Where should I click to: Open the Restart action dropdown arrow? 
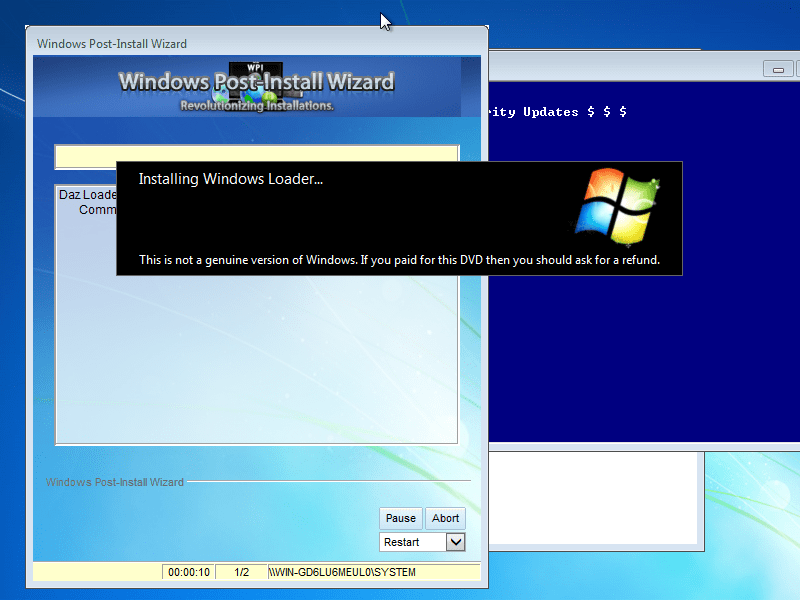[x=456, y=542]
